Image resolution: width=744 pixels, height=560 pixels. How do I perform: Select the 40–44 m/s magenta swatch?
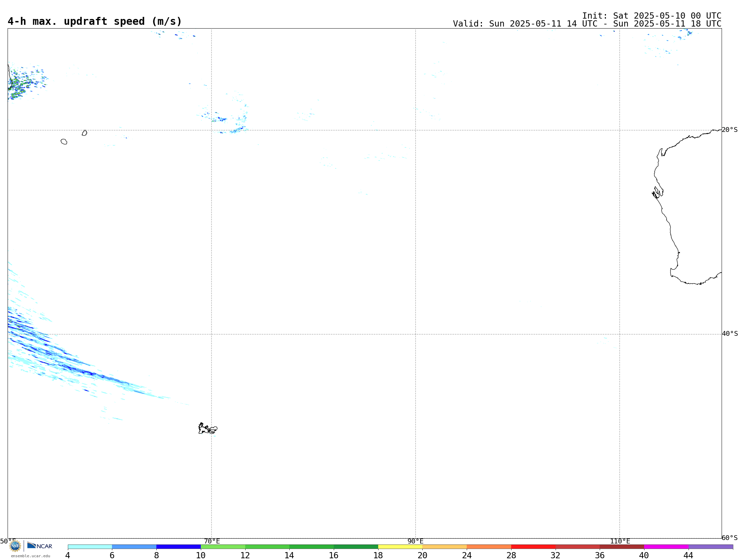point(666,547)
